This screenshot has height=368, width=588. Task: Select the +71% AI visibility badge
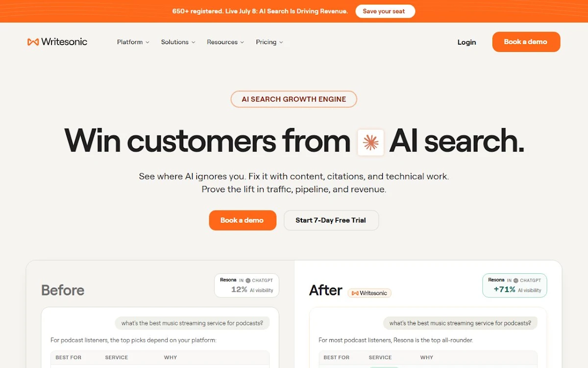[514, 286]
